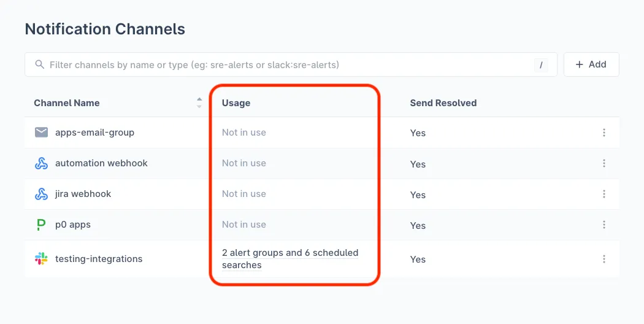Click the search magnifier icon in filter
Viewport: 644px width, 324px height.
coord(40,64)
